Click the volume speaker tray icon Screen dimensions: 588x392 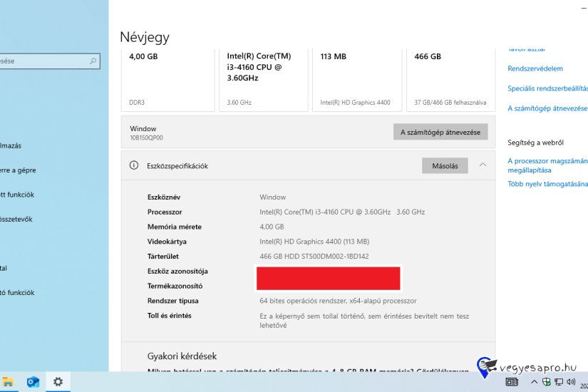click(x=570, y=383)
